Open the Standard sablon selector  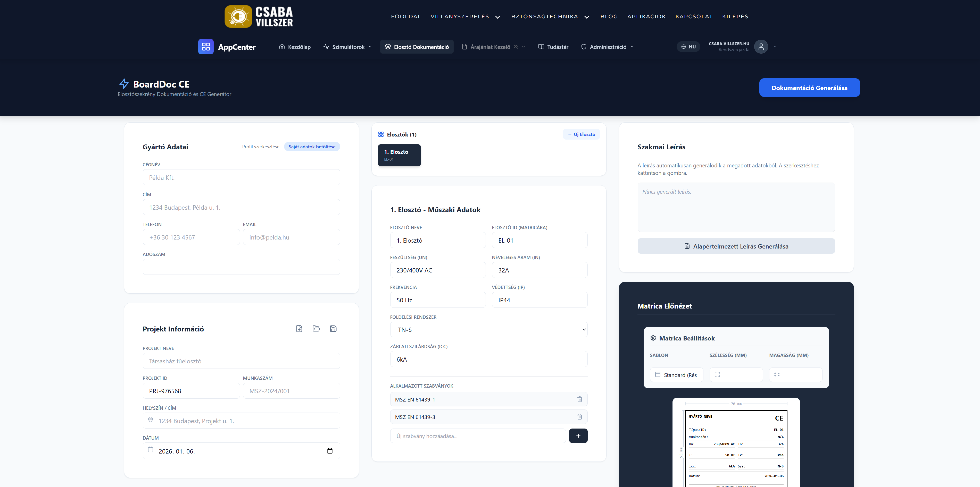(676, 375)
